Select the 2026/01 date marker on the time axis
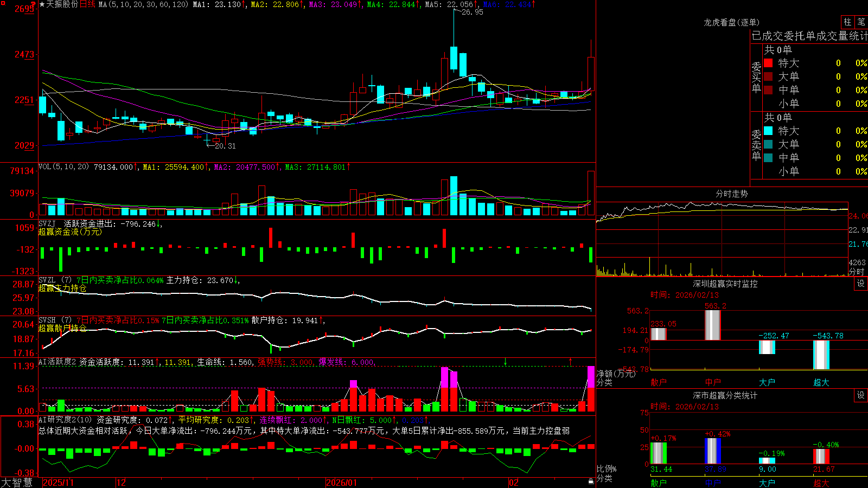This screenshot has height=488, width=868. pyautogui.click(x=342, y=483)
